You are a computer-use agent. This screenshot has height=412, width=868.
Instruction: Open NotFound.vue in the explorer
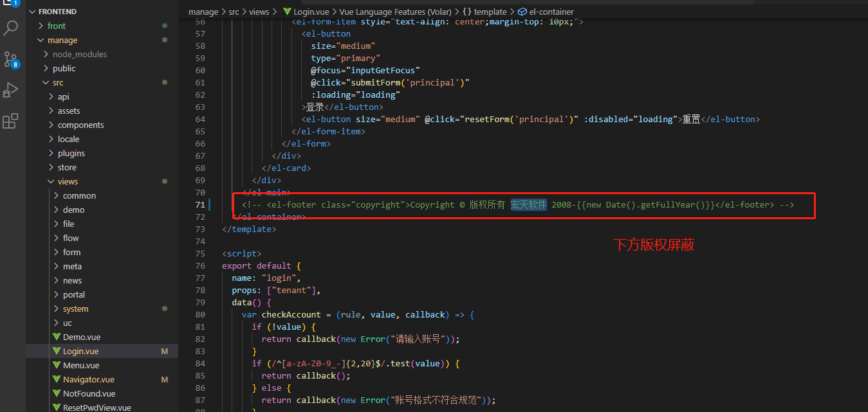(x=89, y=393)
